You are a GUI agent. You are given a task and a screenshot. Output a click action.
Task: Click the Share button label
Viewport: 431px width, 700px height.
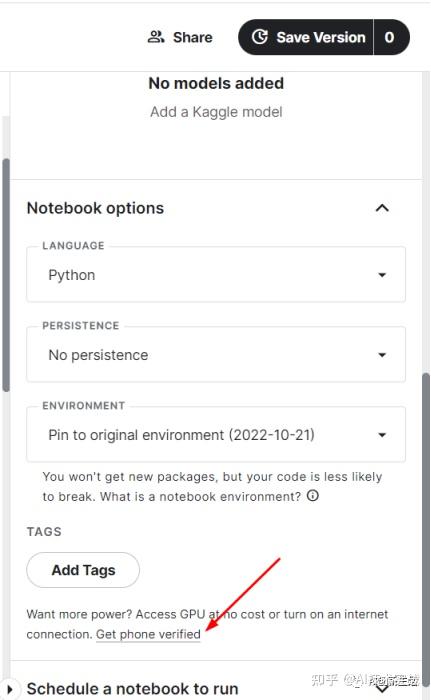tap(192, 37)
